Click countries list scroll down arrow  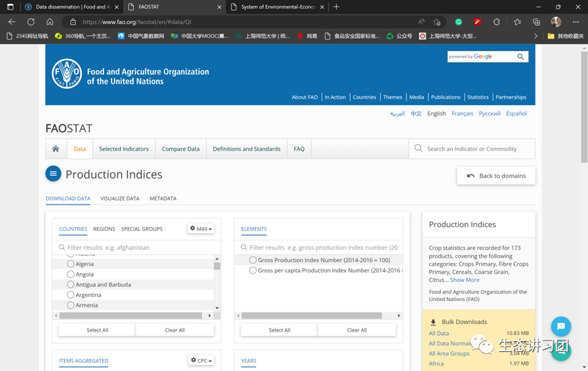pyautogui.click(x=217, y=308)
